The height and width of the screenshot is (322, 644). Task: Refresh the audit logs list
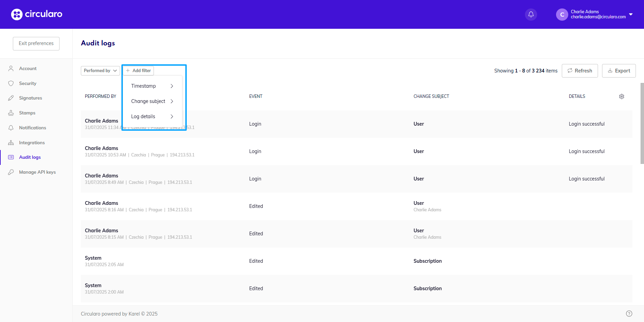[579, 71]
